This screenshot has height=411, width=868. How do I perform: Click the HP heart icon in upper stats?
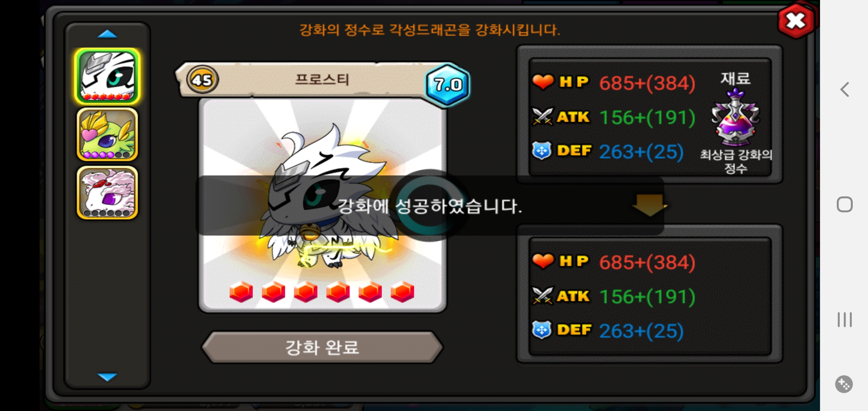(542, 81)
